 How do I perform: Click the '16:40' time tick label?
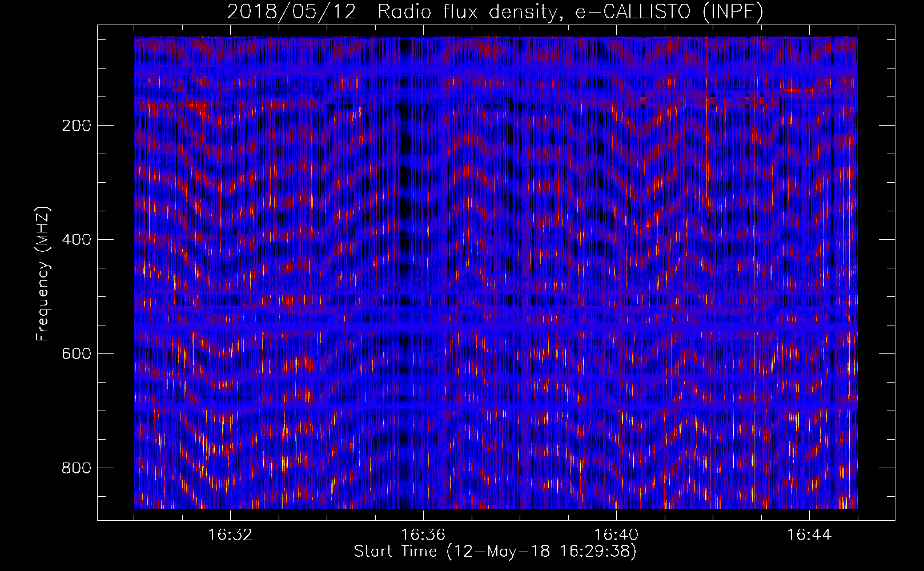coord(616,535)
